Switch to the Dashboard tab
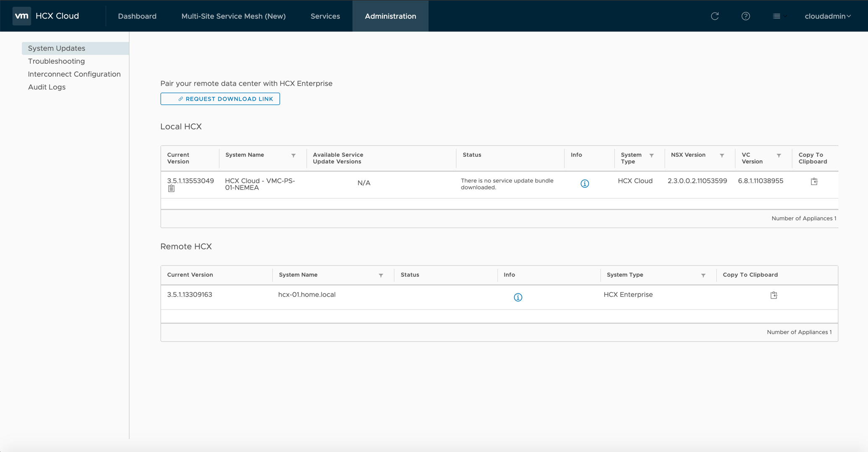The height and width of the screenshot is (452, 868). pos(137,16)
